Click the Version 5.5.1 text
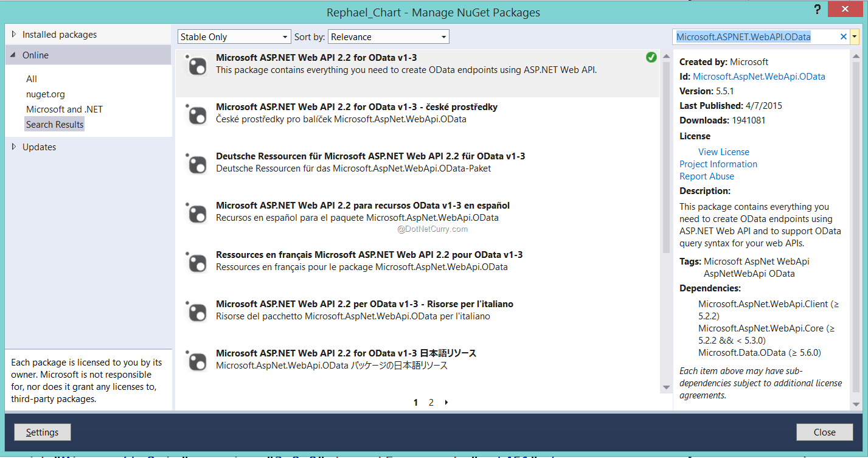The image size is (868, 458). [x=707, y=91]
